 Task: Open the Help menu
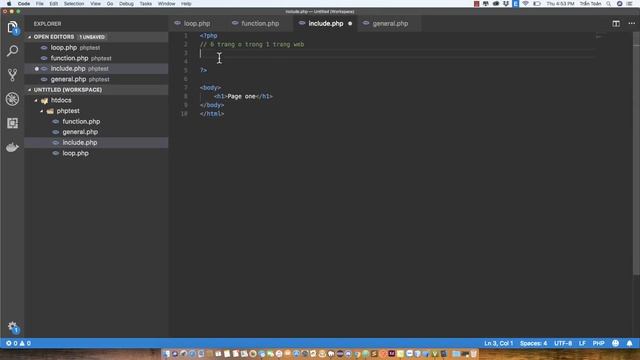(186, 4)
